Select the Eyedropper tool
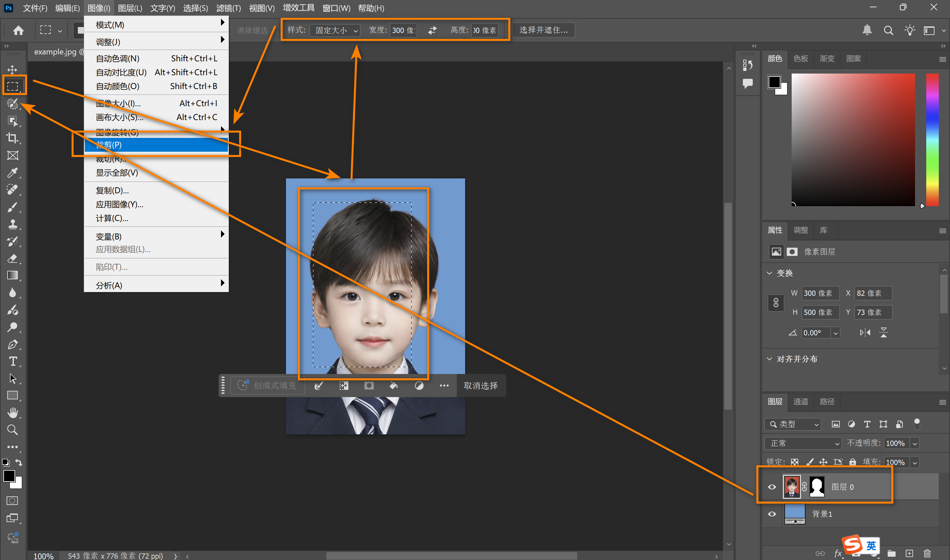This screenshot has height=560, width=950. point(13,173)
